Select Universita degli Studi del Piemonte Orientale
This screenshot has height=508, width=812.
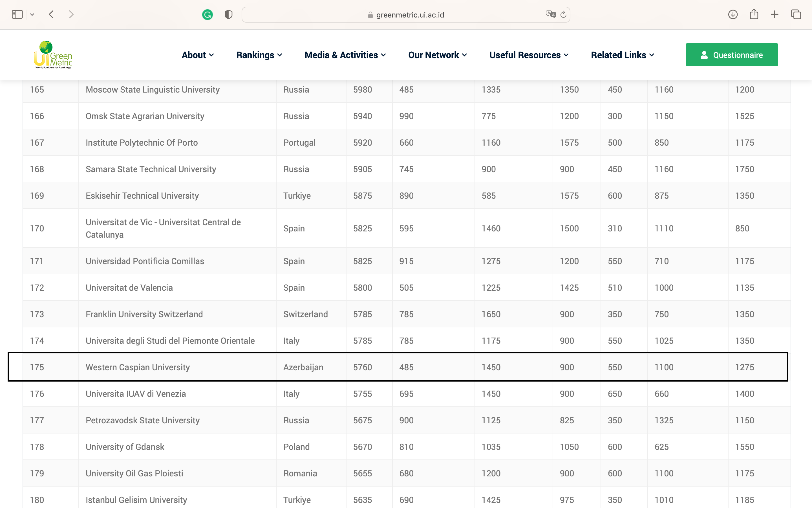coord(170,341)
